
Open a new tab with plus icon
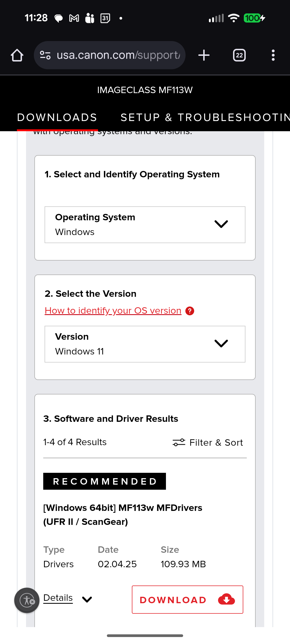click(x=204, y=55)
